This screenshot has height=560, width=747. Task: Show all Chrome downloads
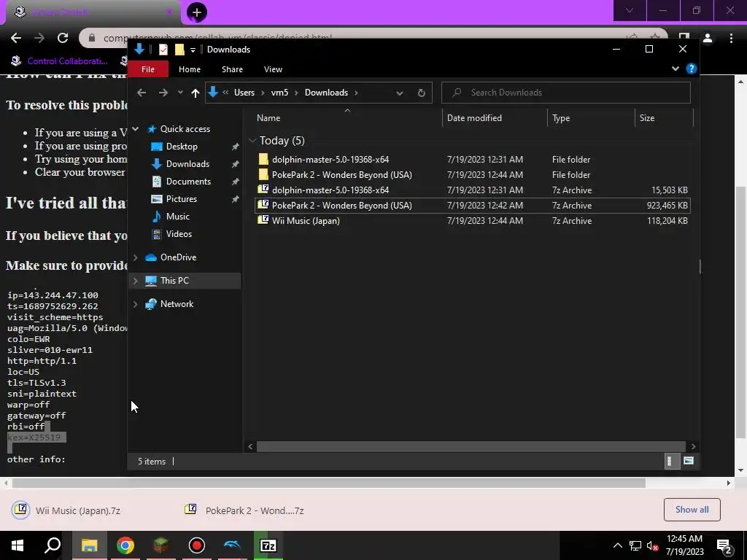692,510
